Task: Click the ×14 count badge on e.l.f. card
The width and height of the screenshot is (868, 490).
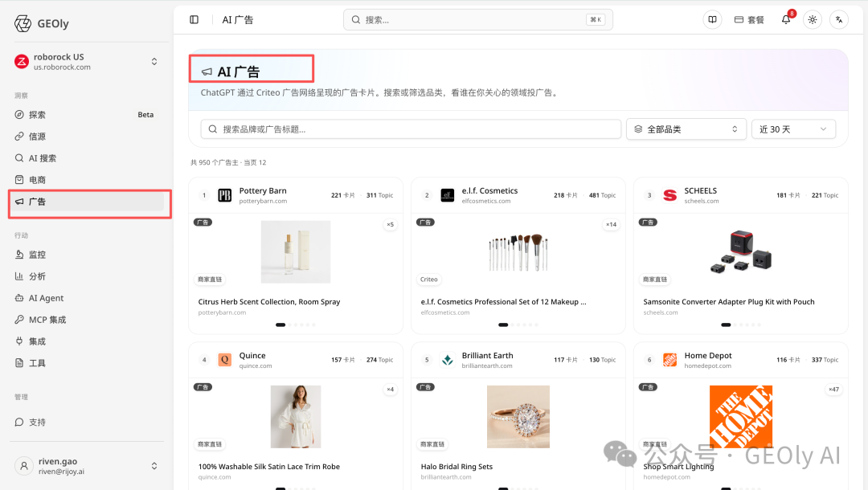Action: point(611,225)
